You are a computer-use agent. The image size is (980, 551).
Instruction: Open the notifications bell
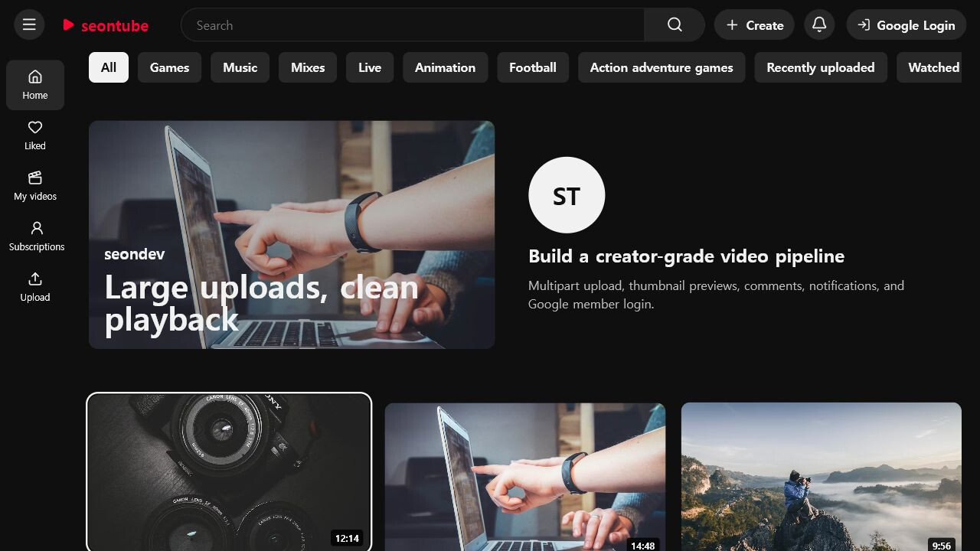tap(819, 25)
